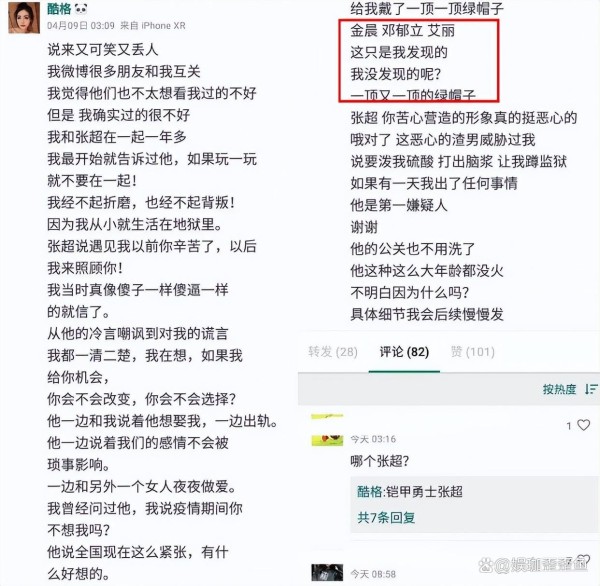Open the poster's profile avatar photo
600x586 pixels.
click(24, 18)
